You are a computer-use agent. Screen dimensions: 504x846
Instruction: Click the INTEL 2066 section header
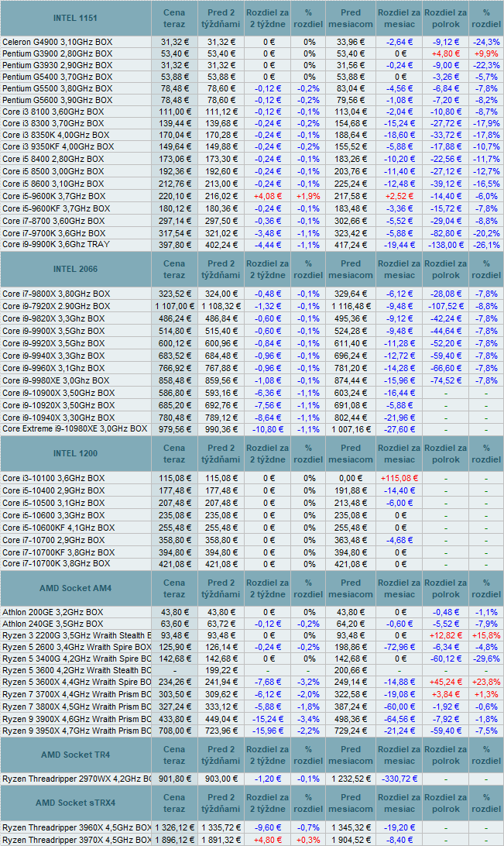(x=75, y=270)
